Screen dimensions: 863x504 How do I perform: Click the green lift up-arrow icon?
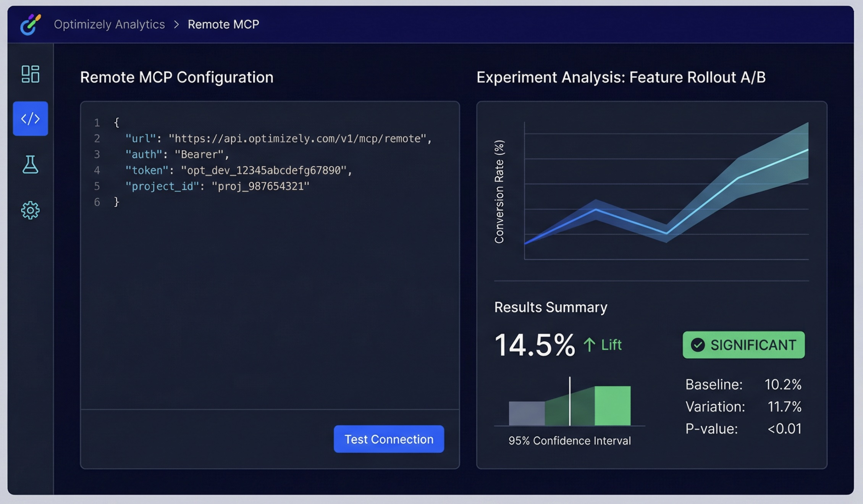tap(589, 345)
